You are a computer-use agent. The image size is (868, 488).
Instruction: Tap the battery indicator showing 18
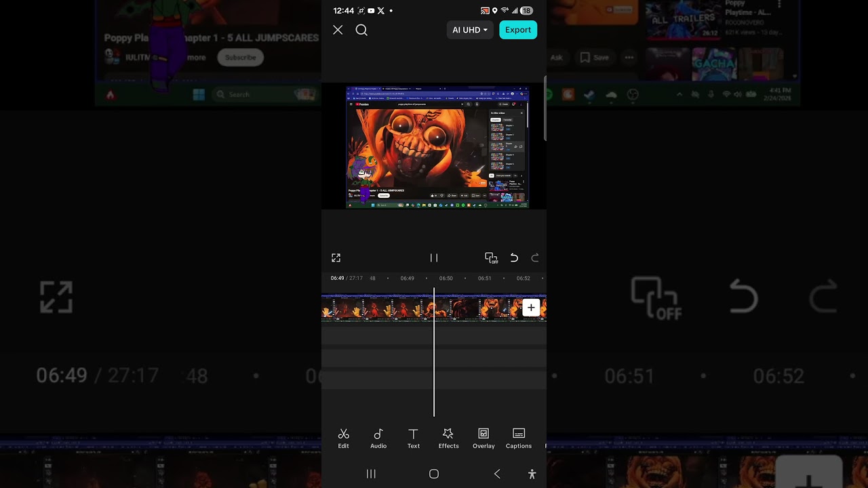(x=527, y=11)
